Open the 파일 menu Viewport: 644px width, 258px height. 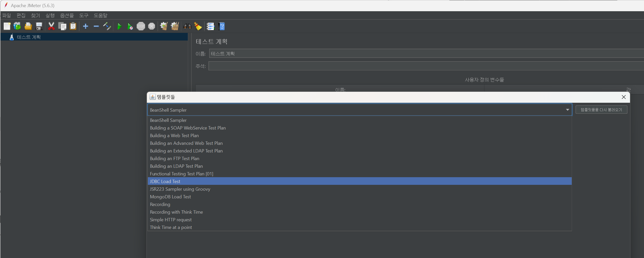[7, 15]
